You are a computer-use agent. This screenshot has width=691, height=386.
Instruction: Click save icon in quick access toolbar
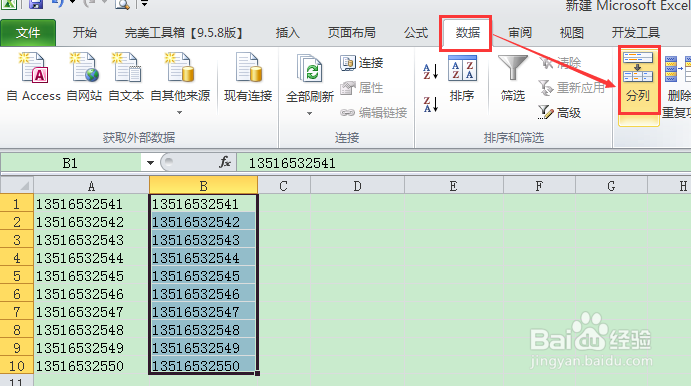click(x=36, y=4)
